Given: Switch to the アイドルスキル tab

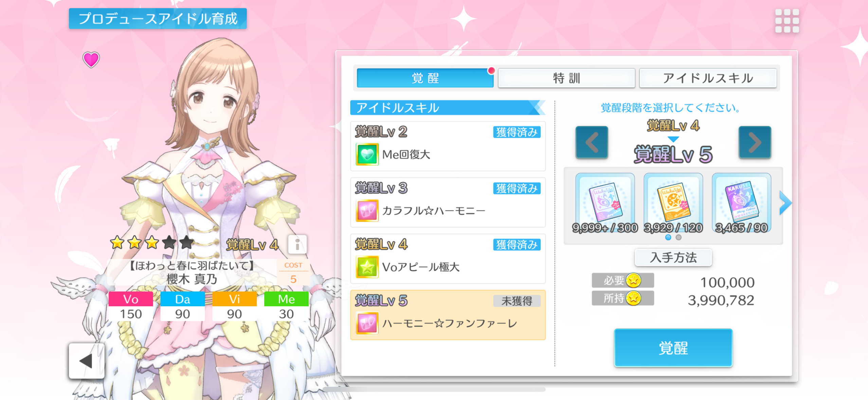Looking at the screenshot, I should [x=708, y=78].
